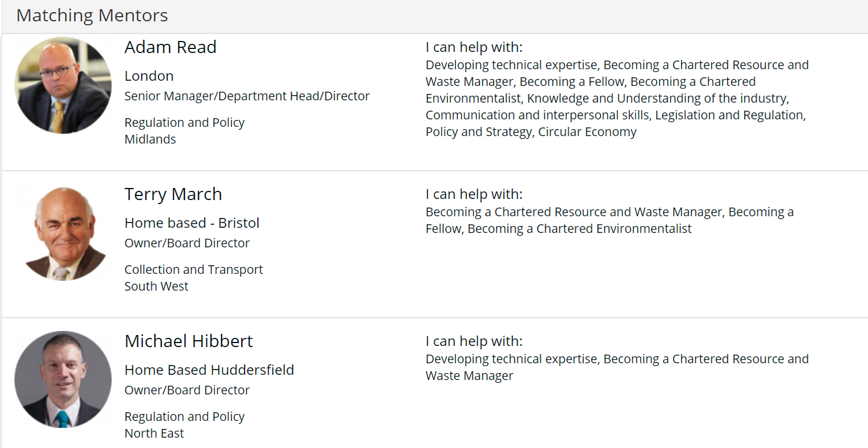868x448 pixels.
Task: Click the Matching Mentors heading
Action: pos(92,16)
